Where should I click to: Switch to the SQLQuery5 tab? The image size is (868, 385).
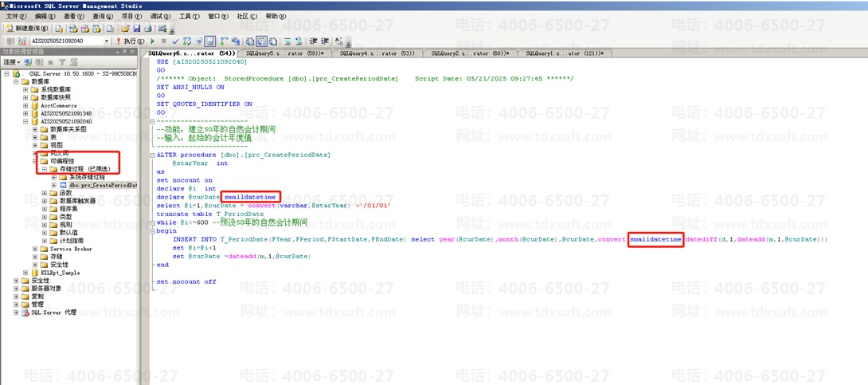coord(284,53)
